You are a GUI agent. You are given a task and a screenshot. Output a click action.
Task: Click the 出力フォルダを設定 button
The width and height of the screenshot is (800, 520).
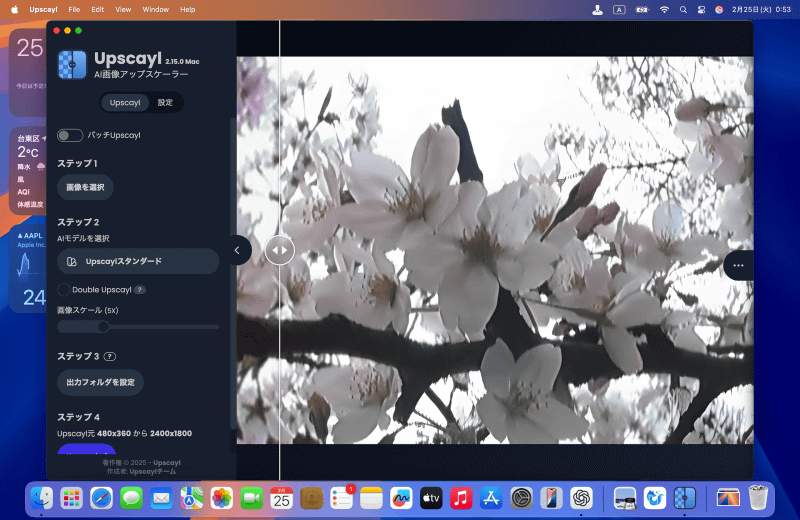pyautogui.click(x=100, y=382)
